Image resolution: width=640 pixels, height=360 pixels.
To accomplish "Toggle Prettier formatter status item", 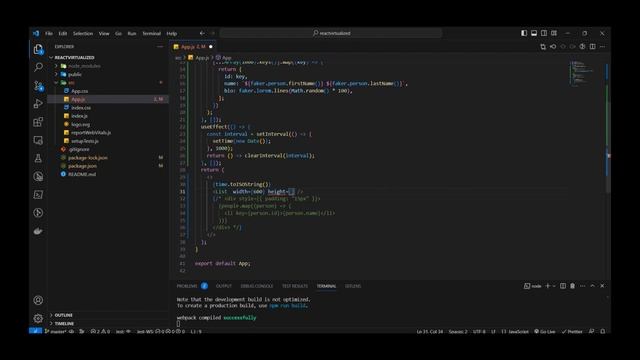I will click(572, 331).
